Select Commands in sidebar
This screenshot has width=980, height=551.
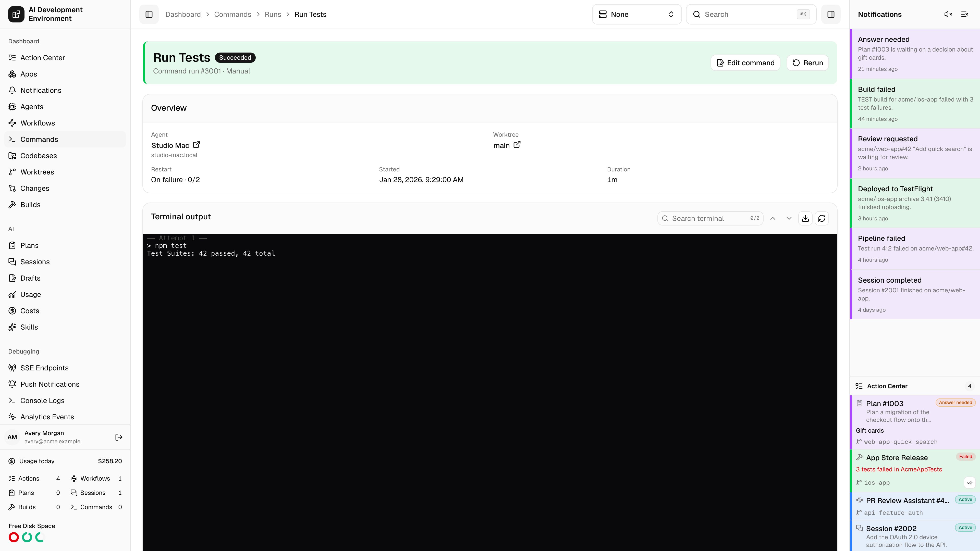click(65, 140)
